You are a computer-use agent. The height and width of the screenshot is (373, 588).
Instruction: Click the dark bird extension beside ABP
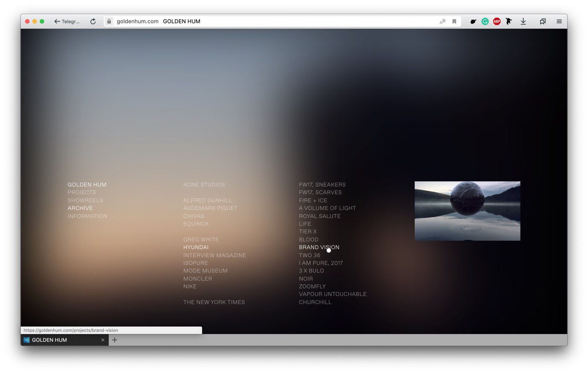tap(509, 21)
